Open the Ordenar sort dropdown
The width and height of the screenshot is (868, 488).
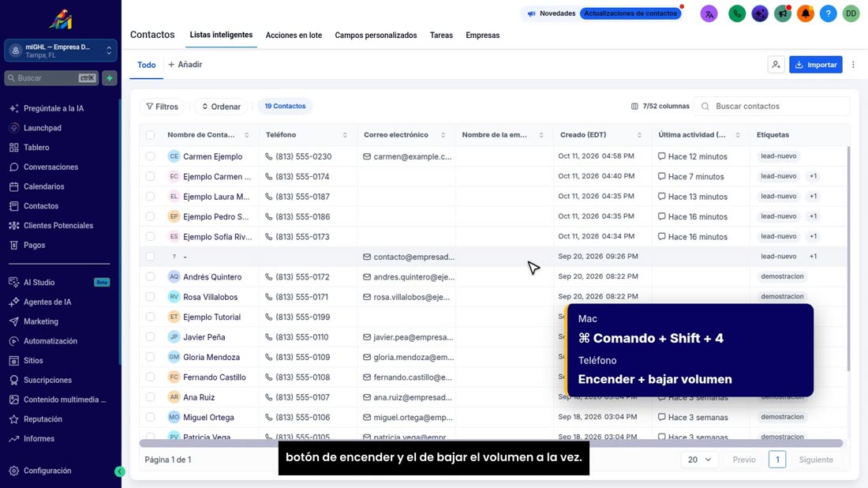tap(221, 107)
